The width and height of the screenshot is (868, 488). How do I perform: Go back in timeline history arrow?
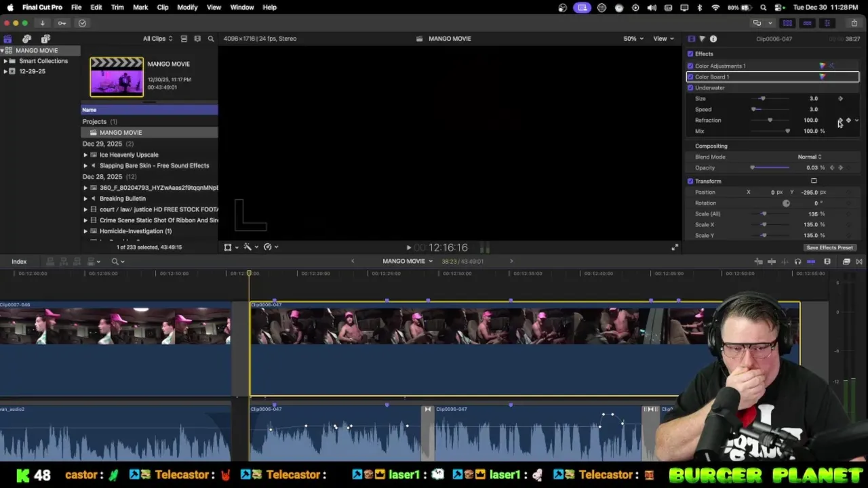click(353, 262)
